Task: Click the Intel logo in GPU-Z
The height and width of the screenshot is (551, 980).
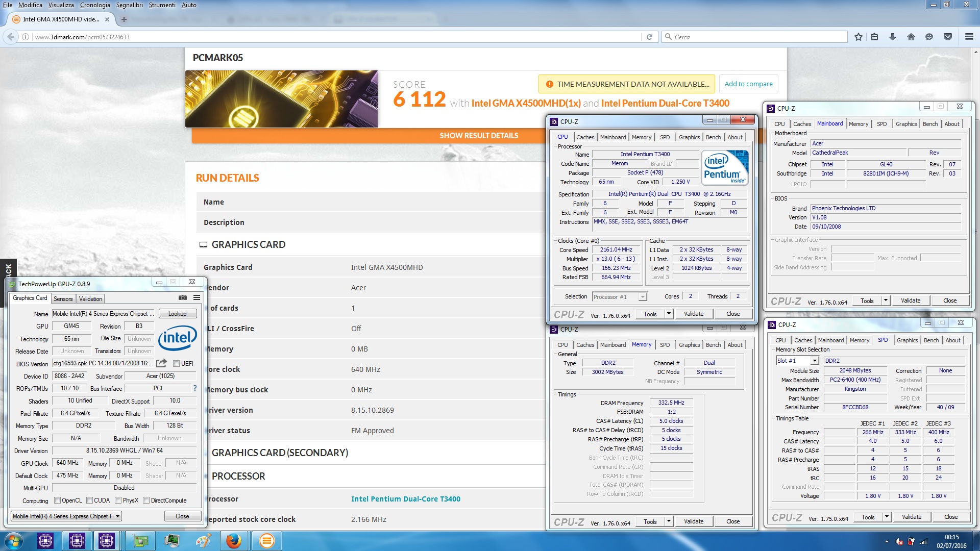Action: click(x=177, y=338)
